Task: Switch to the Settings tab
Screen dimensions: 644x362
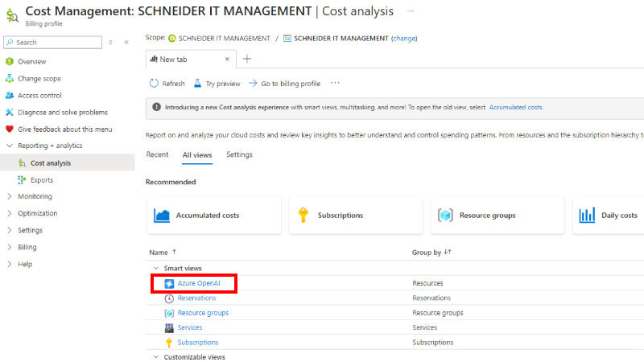Action: [x=239, y=154]
